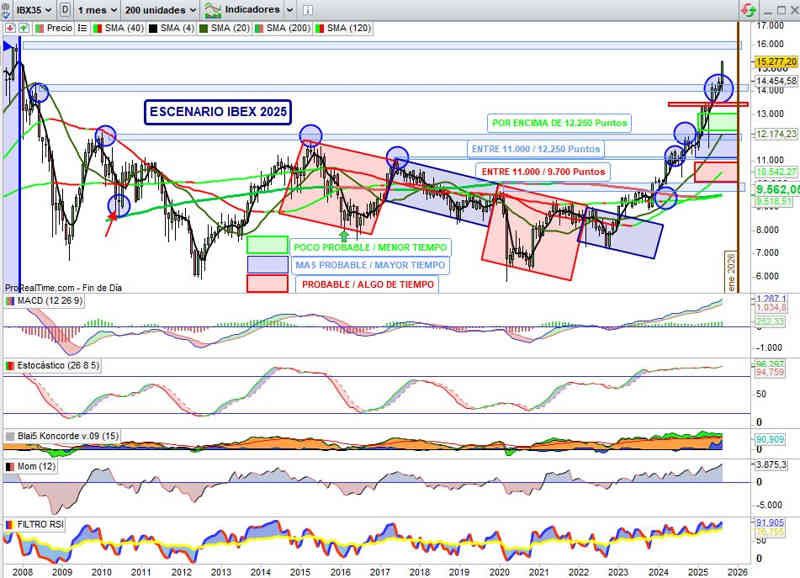Open the IBX35 instrument dropdown
The width and height of the screenshot is (800, 578).
[34, 10]
